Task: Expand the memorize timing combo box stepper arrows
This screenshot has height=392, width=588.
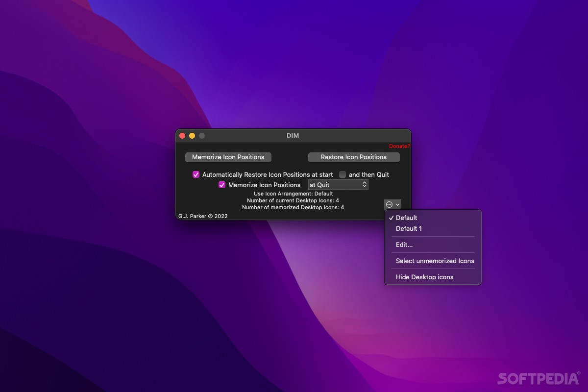Action: pos(364,184)
